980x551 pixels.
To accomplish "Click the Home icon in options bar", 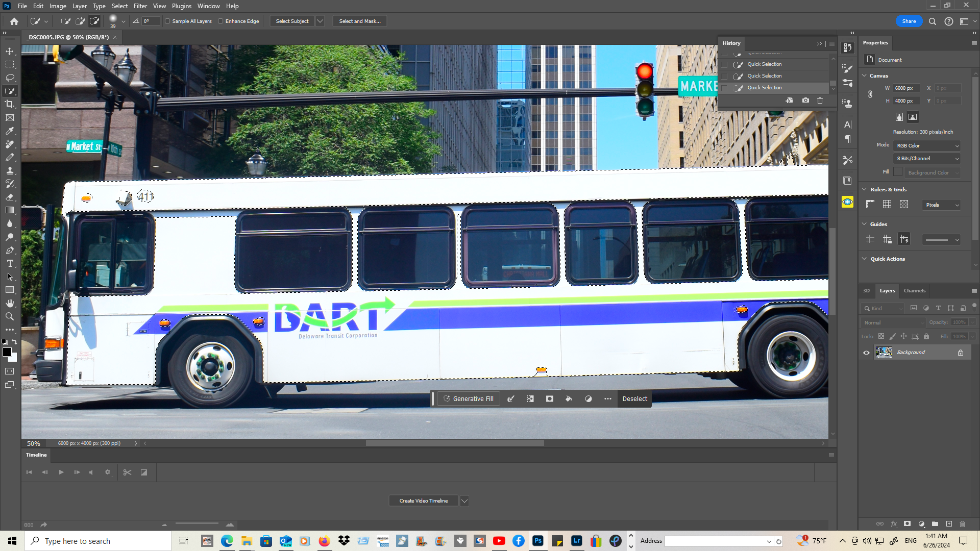I will pos(14,21).
